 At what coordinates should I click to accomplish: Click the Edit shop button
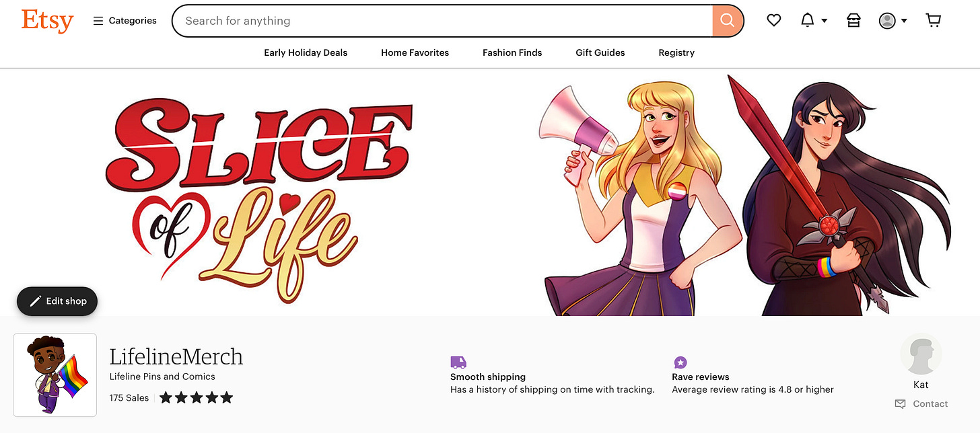click(x=57, y=301)
